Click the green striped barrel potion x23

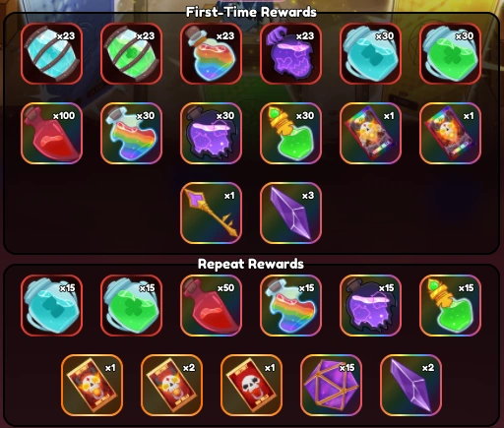(x=131, y=53)
